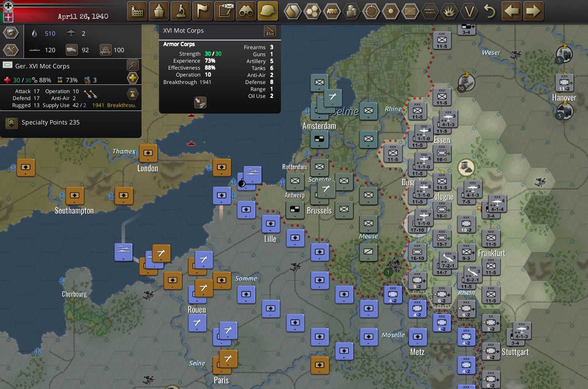
Task: Toggle the weather sun overlay
Action: coord(391,11)
